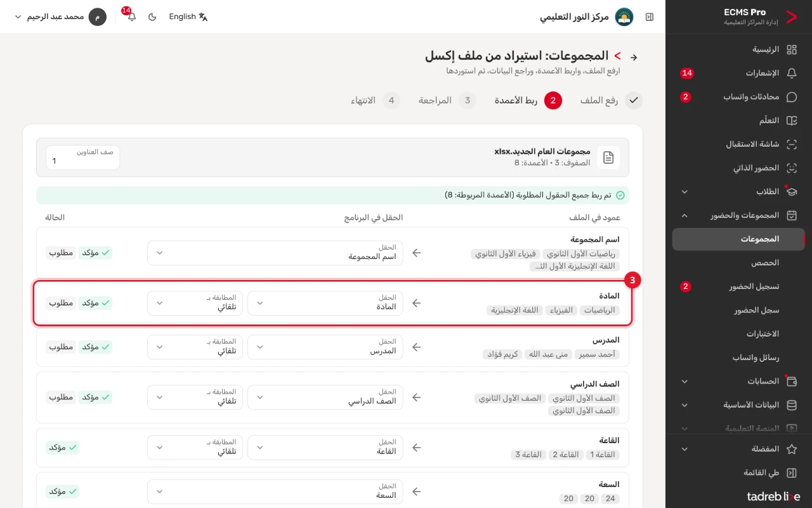Open الاختبارات in sidebar

click(738, 334)
